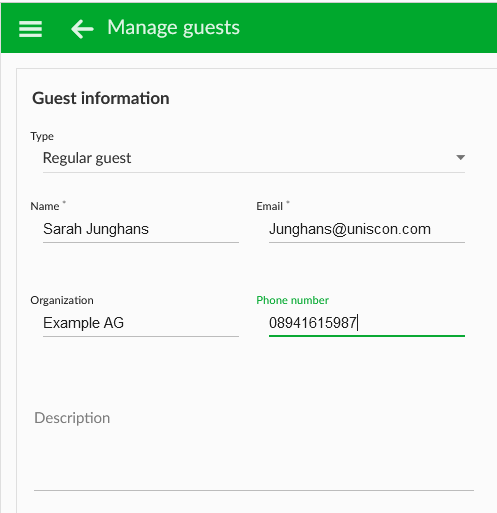Click the required asterisk beside Email

288,202
